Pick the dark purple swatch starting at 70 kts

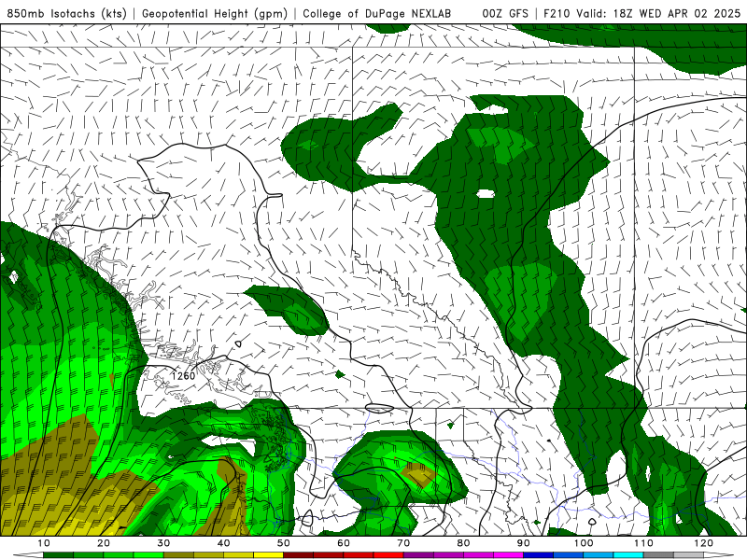(x=418, y=555)
